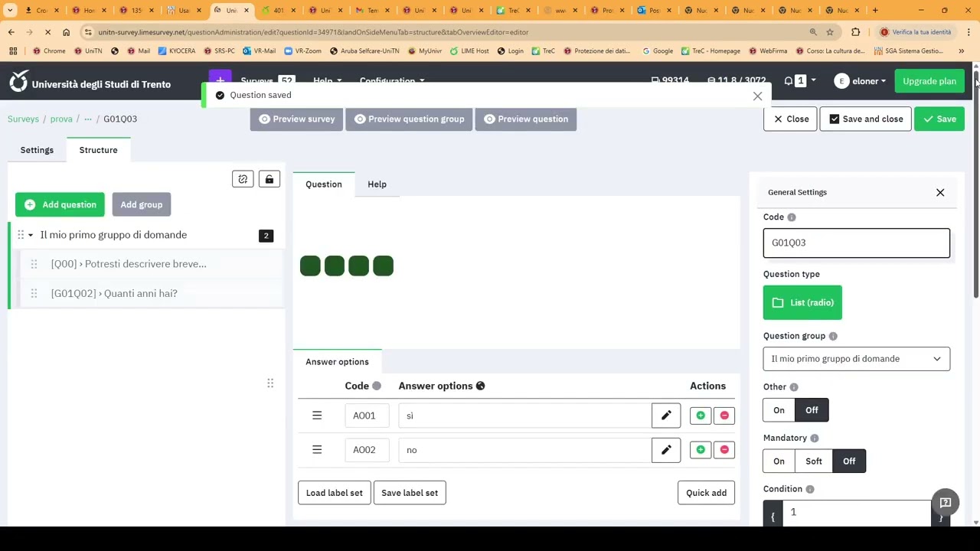Set Other option to Off
Screen dimensions: 980x551
click(812, 410)
